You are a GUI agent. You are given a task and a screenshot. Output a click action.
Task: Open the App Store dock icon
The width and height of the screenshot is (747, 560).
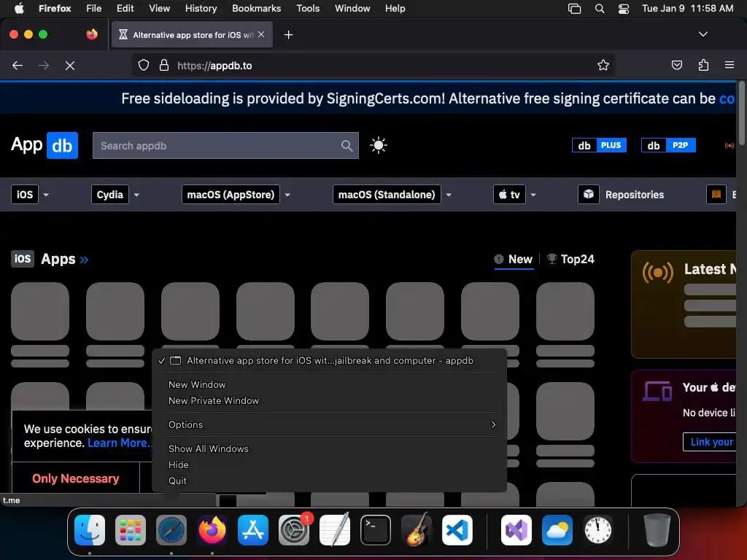pos(253,530)
